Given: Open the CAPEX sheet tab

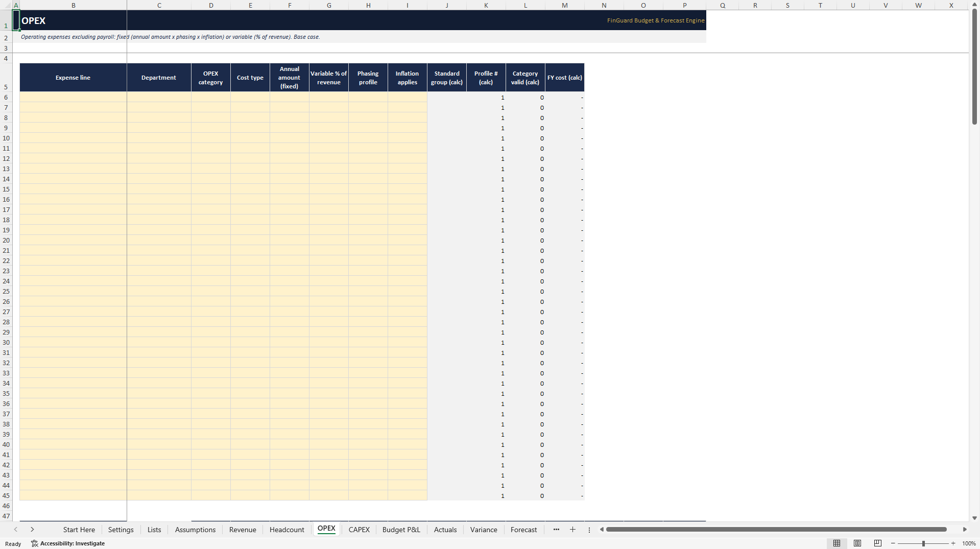Looking at the screenshot, I should (359, 530).
